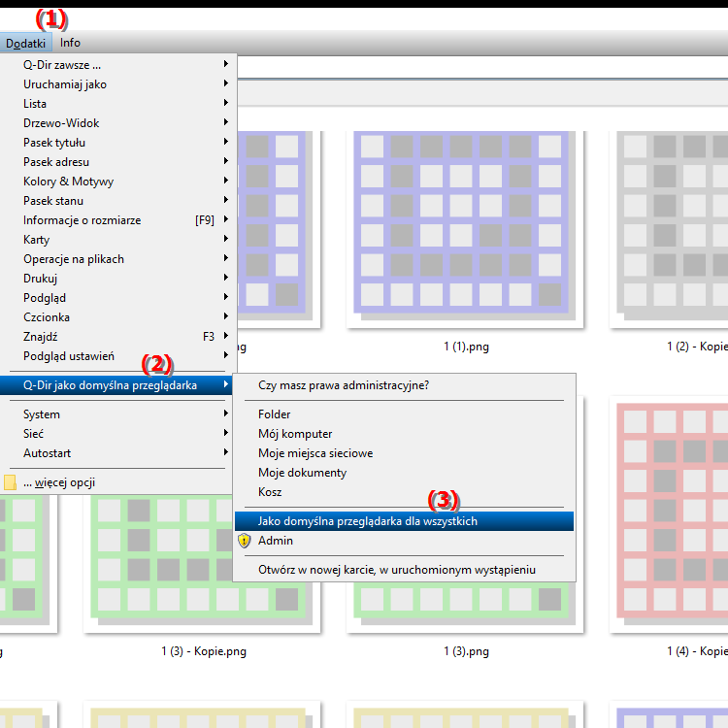This screenshot has height=728, width=728.
Task: Open the Sieć menu entry
Action: pos(117,434)
